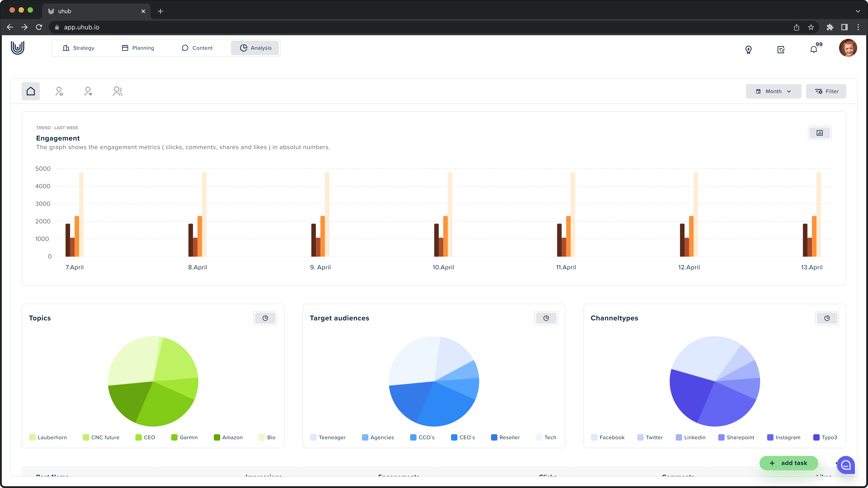Click the Engagement chart heading
This screenshot has height=488, width=868.
58,138
